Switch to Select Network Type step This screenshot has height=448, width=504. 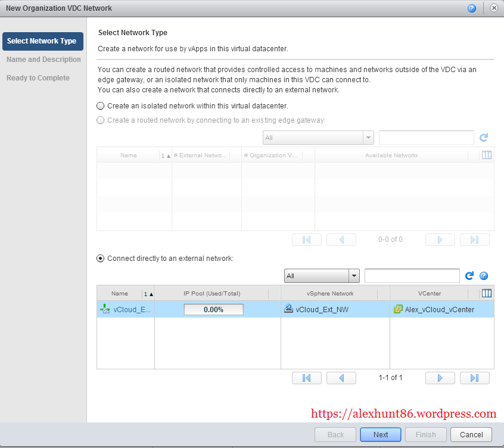42,41
